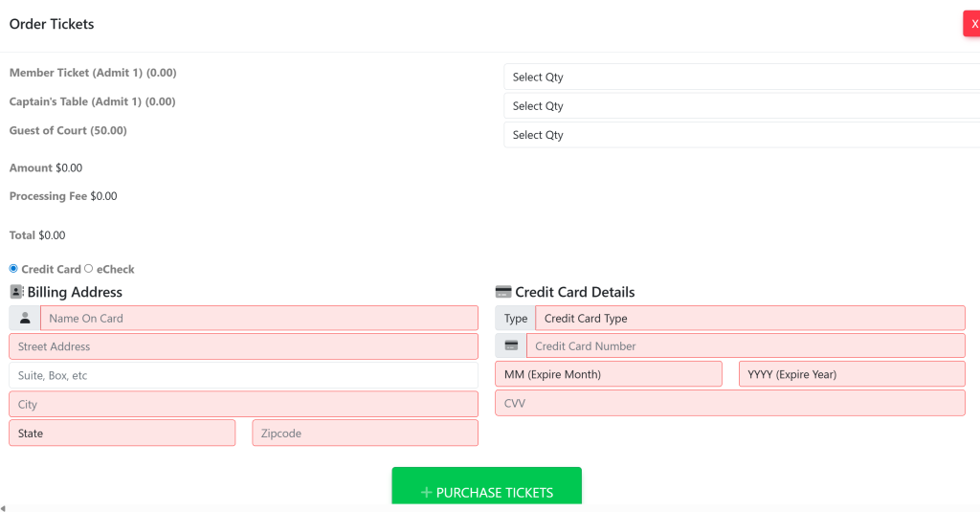This screenshot has width=980, height=512.
Task: Expand the Credit Card Type dropdown
Action: point(749,319)
